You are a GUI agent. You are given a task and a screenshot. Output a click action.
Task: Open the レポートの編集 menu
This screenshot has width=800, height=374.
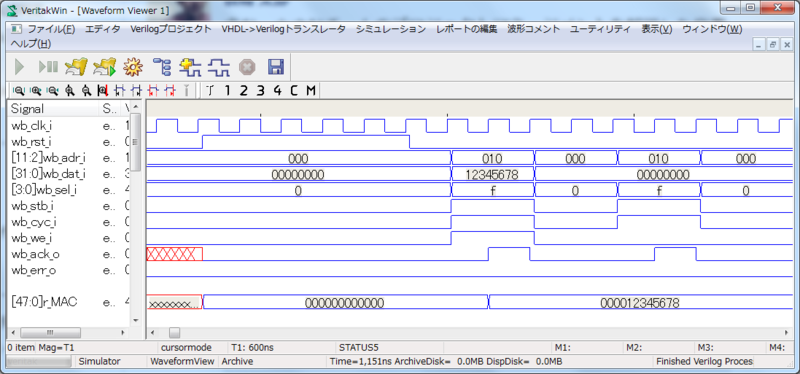pos(466,29)
